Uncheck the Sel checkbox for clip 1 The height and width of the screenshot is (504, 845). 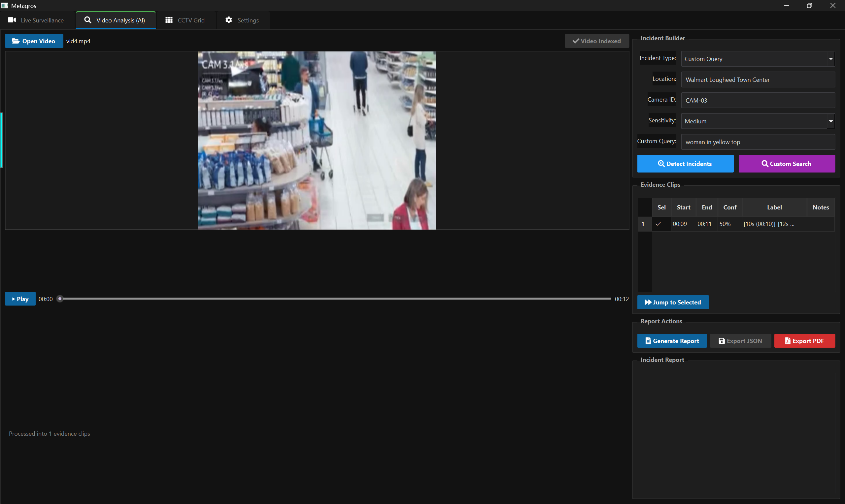click(658, 224)
